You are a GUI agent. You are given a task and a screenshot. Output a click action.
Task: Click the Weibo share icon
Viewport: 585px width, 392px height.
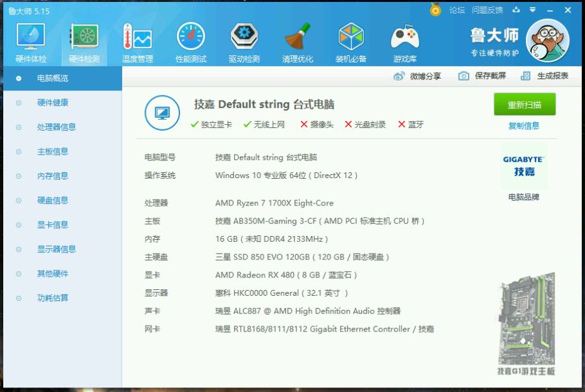tap(399, 77)
